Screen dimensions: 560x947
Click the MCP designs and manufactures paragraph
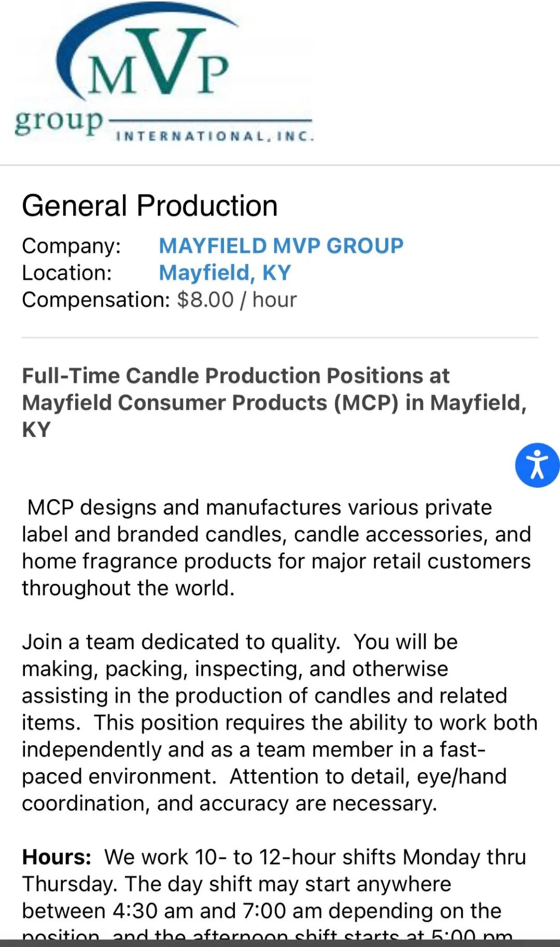click(276, 547)
